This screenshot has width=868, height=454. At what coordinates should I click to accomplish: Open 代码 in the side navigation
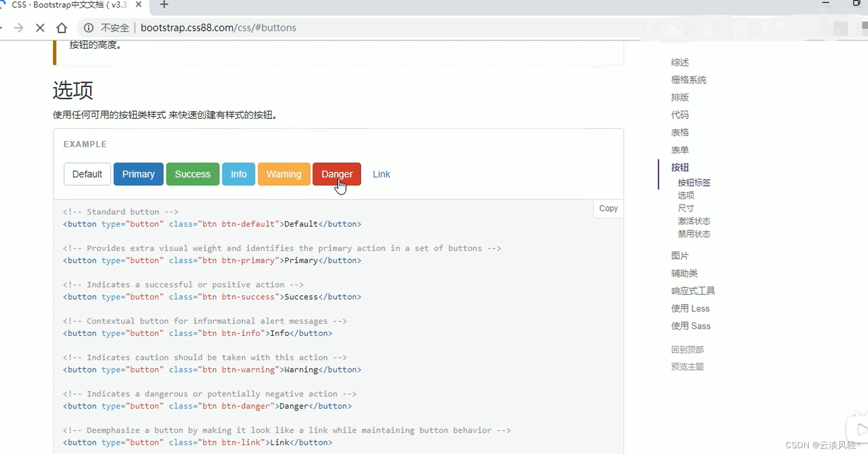680,115
